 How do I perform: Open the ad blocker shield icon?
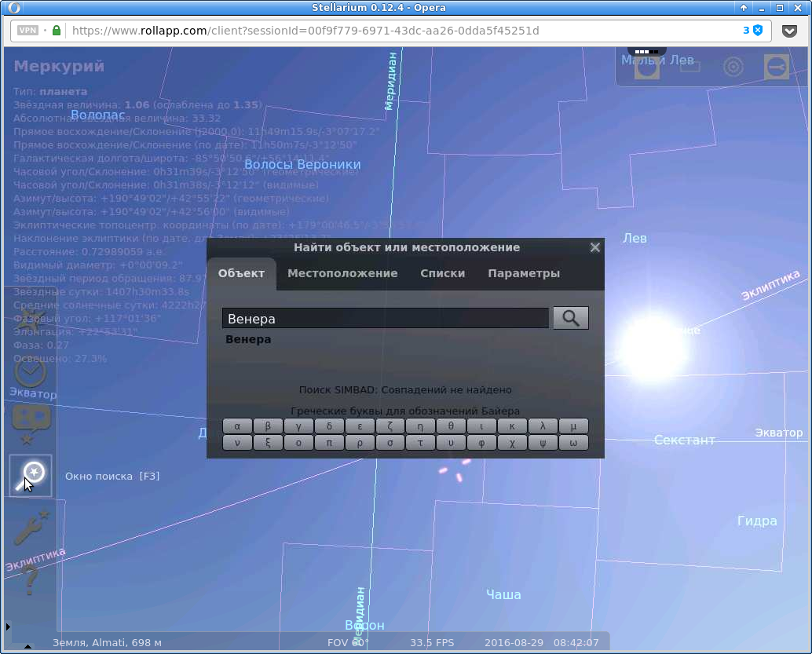[758, 30]
